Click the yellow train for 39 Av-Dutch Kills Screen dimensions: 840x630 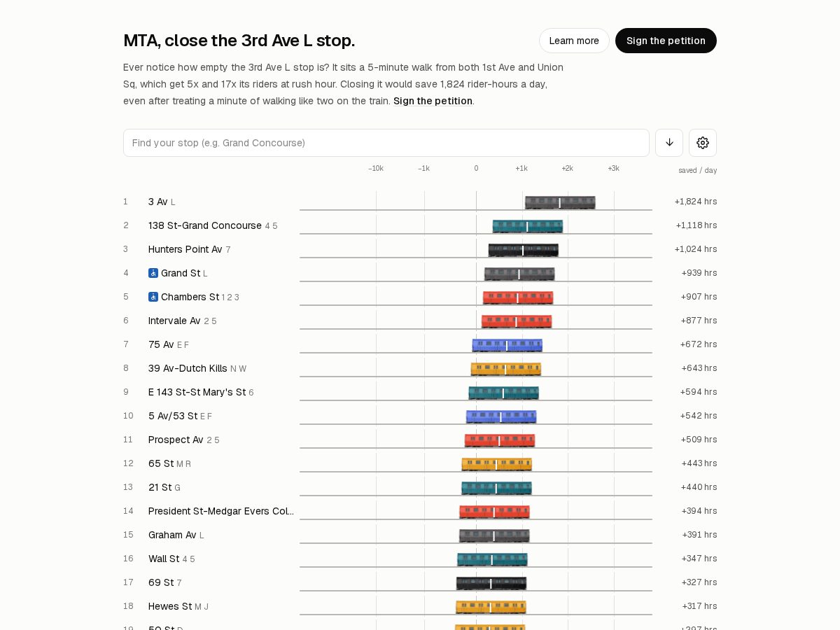[x=506, y=370]
